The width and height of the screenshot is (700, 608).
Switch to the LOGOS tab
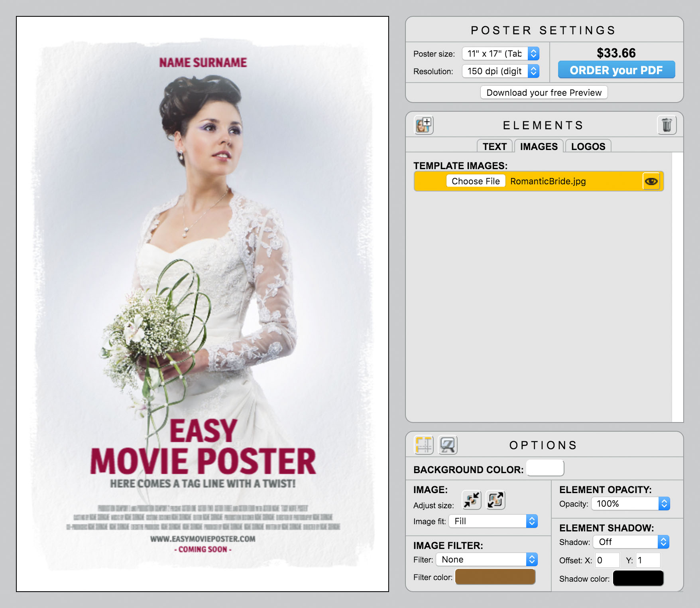pyautogui.click(x=588, y=146)
